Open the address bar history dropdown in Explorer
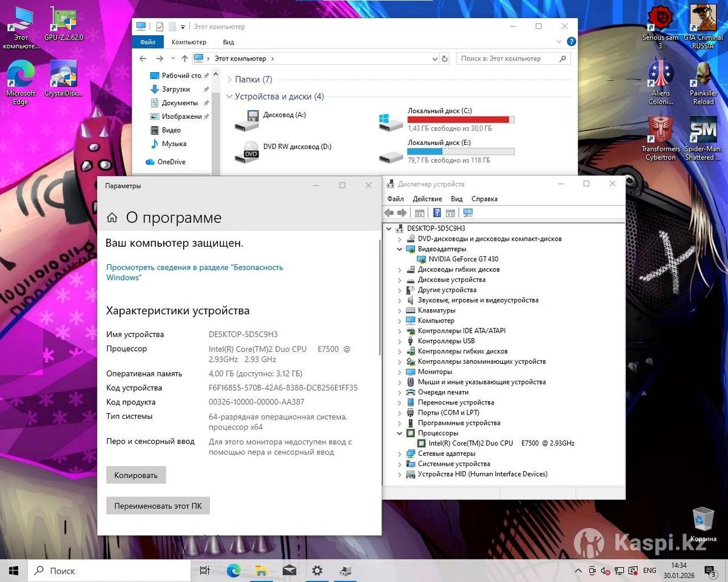This screenshot has height=582, width=728. pyautogui.click(x=434, y=59)
